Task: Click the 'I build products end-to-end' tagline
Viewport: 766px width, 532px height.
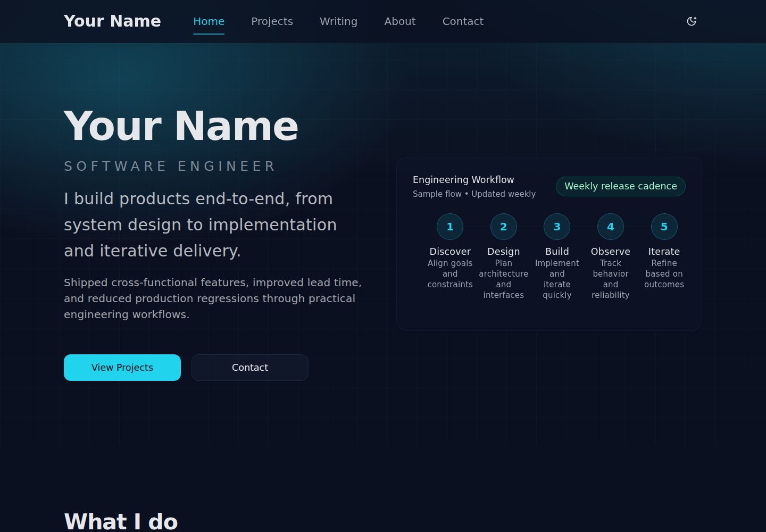Action: [200, 225]
